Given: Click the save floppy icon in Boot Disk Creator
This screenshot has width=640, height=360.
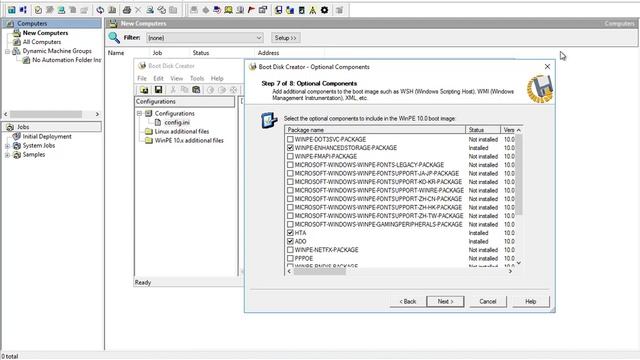Looking at the screenshot, I should 158,89.
